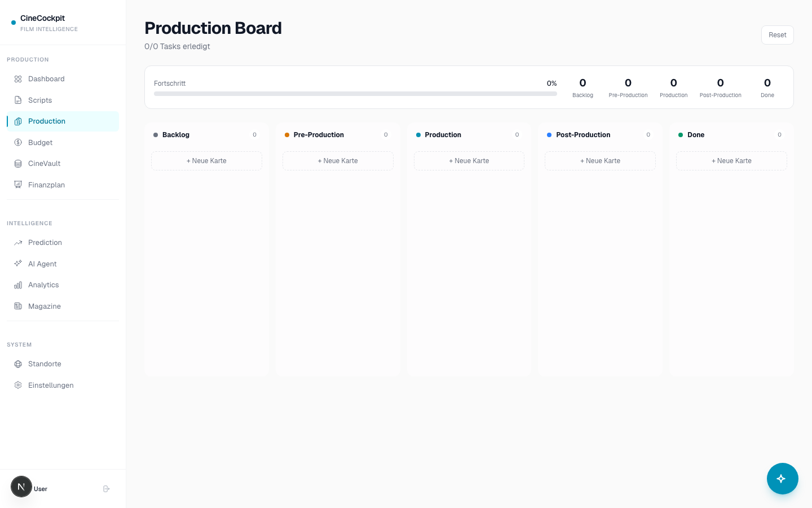Viewport: 812px width, 508px height.
Task: Click the Budget dollar icon
Action: [x=17, y=142]
